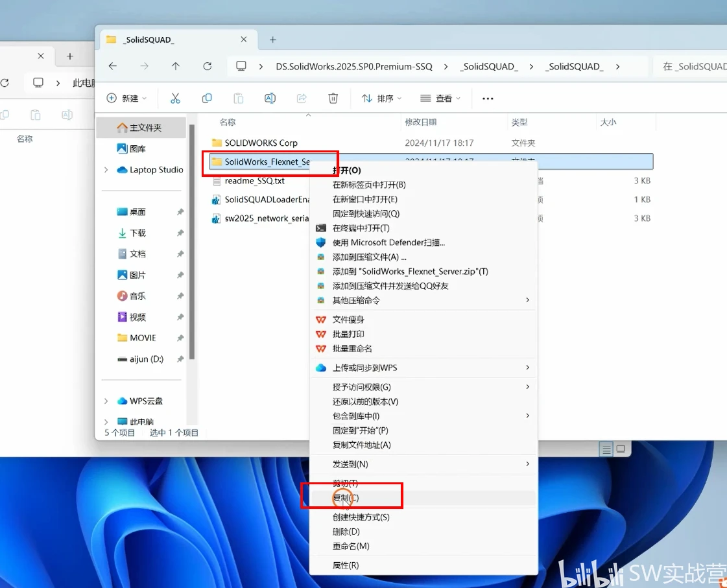Open new tab in the background Explorer window
The height and width of the screenshot is (588, 727).
click(70, 56)
